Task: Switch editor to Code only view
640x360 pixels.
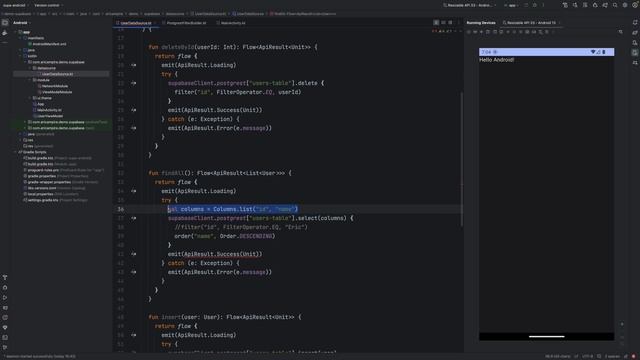Action: [x=436, y=23]
